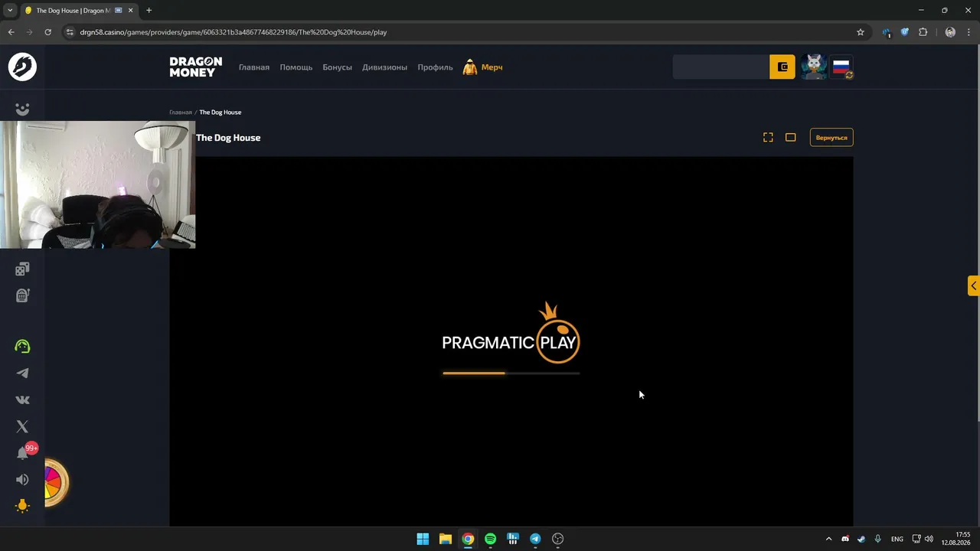Screen dimensions: 980x551
Task: Toggle light theme with sun icon
Action: [x=22, y=506]
